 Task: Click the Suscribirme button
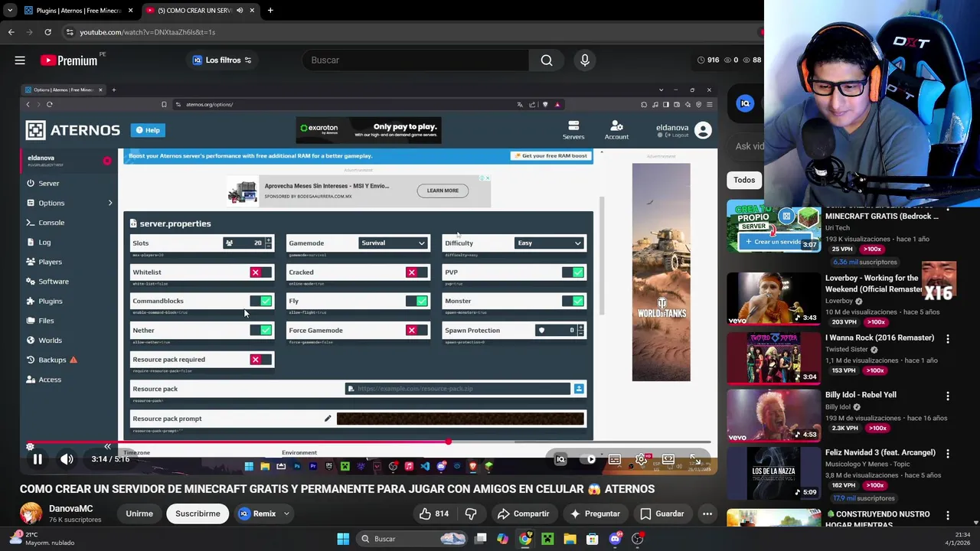pyautogui.click(x=198, y=514)
